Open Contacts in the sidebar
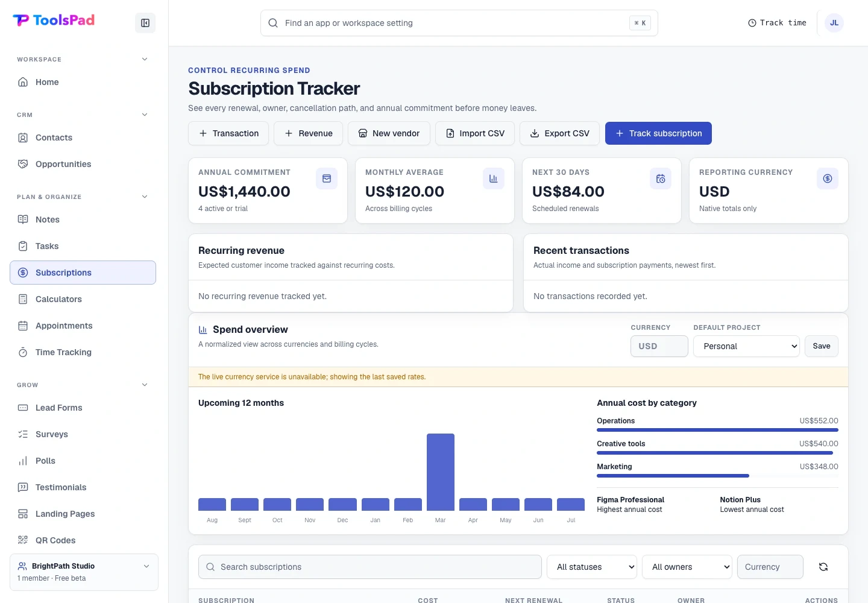The width and height of the screenshot is (868, 603). click(x=83, y=137)
